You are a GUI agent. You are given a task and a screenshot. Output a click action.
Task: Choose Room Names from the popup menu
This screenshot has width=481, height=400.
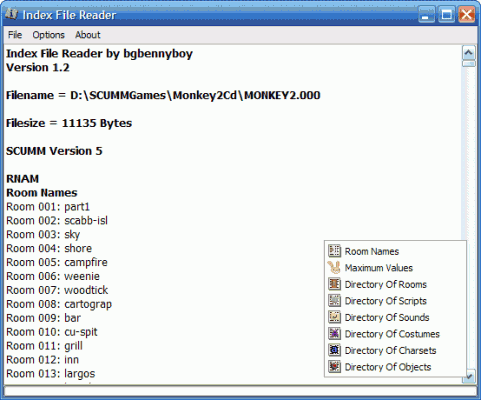395,251
